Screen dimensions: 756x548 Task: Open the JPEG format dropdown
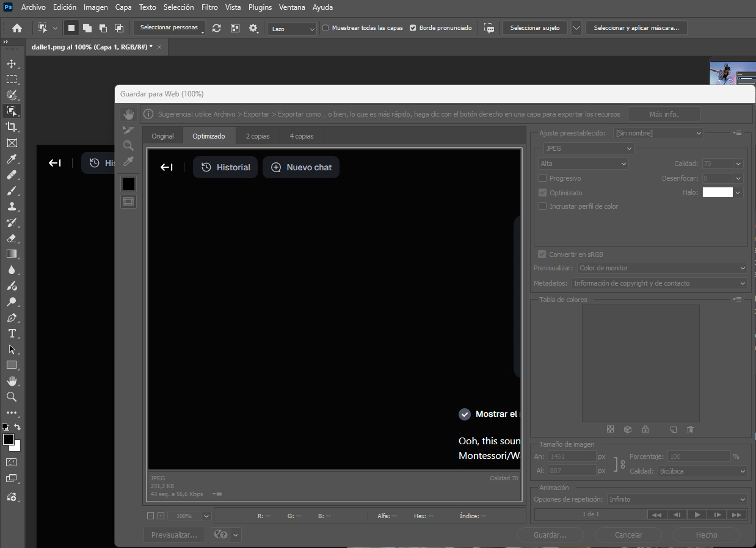[x=587, y=148]
